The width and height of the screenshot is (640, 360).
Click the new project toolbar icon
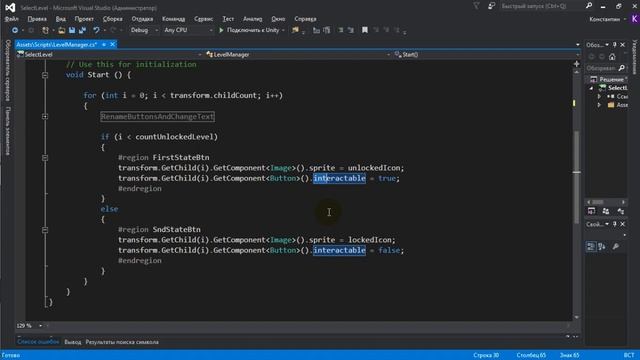tap(45, 30)
